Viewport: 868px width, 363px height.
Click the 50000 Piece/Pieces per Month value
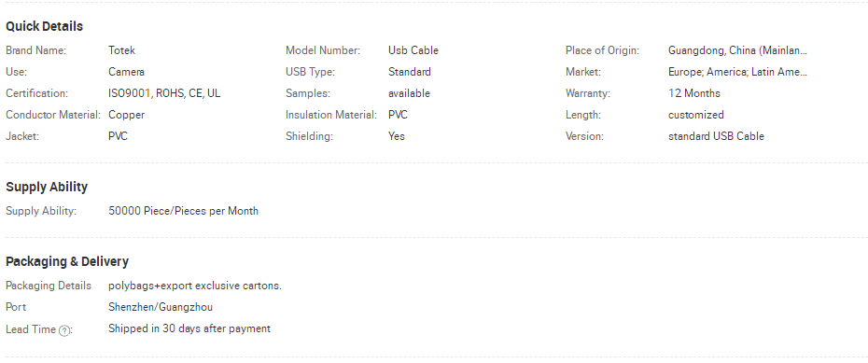(183, 211)
